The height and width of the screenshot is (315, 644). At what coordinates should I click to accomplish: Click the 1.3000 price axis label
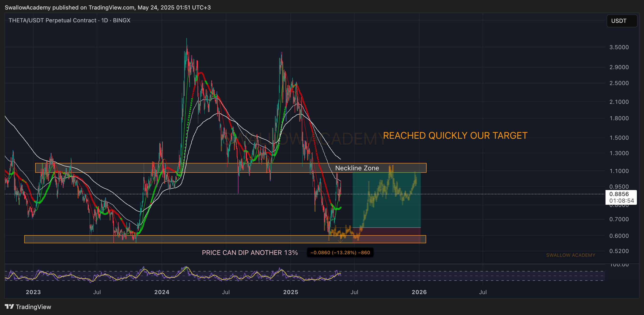click(619, 153)
